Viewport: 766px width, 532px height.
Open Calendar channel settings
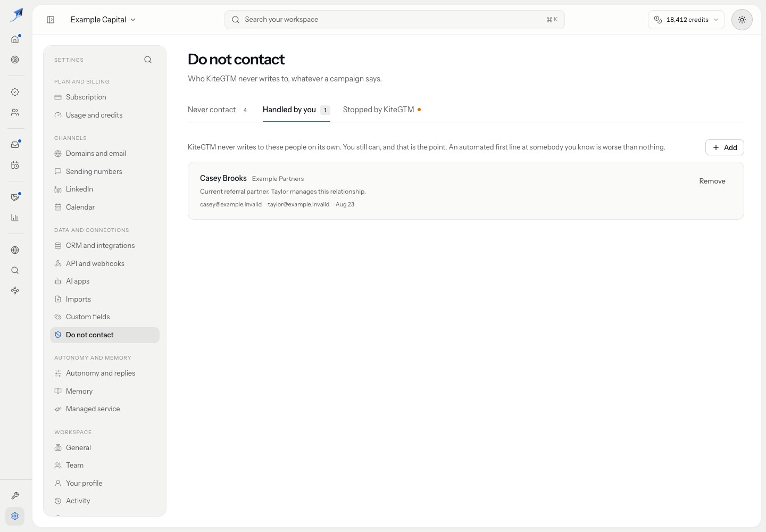[105, 207]
